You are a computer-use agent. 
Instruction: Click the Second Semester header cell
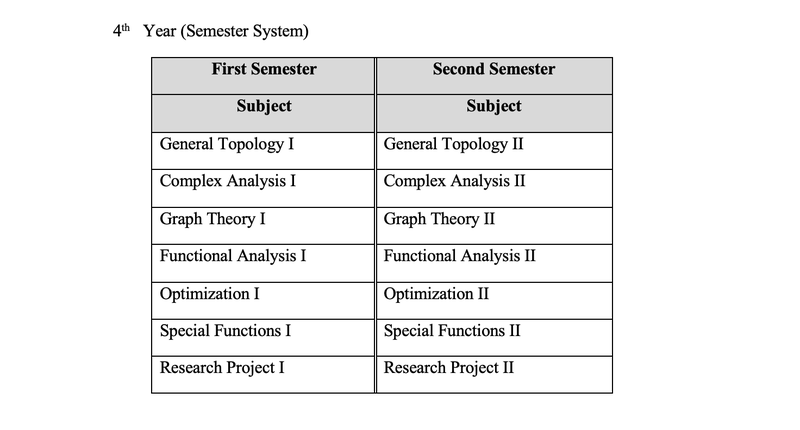pos(494,76)
